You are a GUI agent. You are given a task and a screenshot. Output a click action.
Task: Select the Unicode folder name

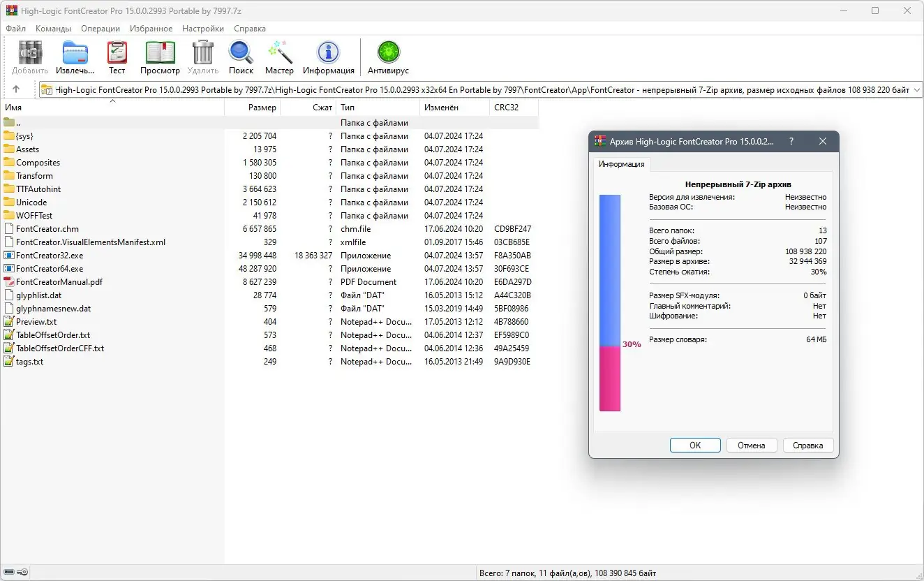click(x=31, y=203)
